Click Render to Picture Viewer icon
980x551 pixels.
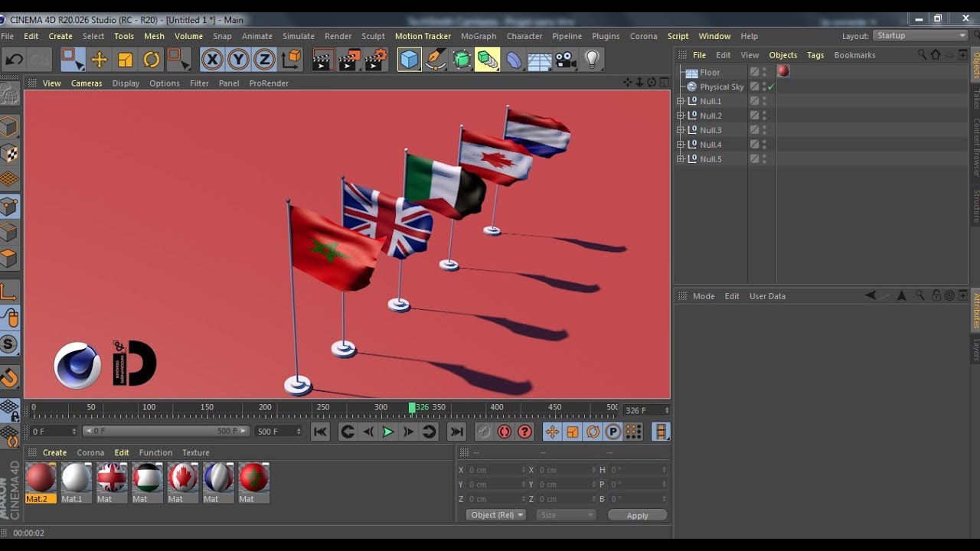click(x=349, y=59)
